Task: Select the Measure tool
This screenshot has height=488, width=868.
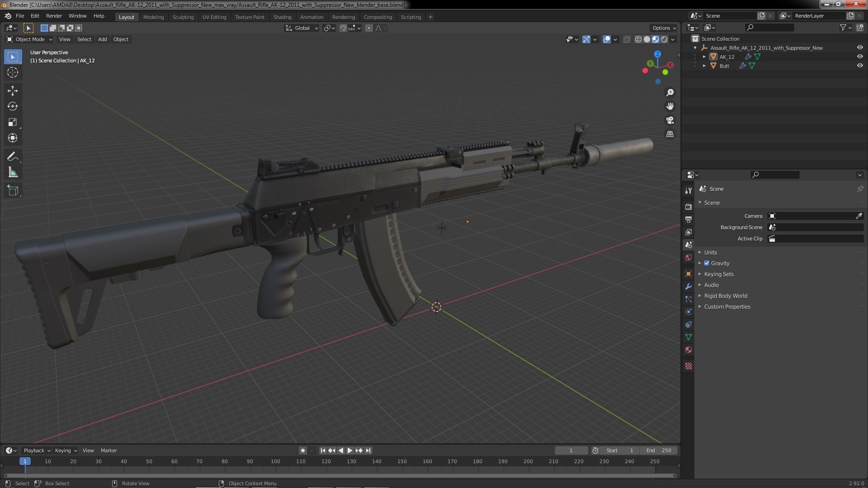Action: pyautogui.click(x=13, y=173)
